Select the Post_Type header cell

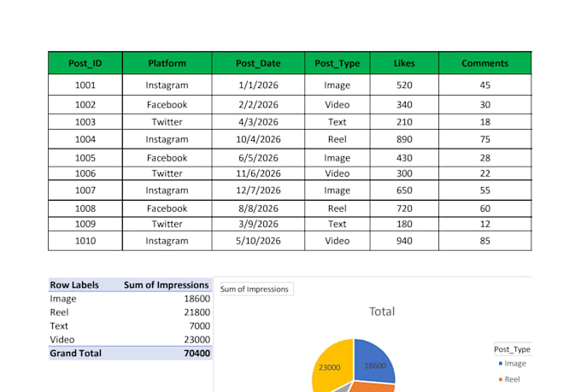[x=337, y=63]
